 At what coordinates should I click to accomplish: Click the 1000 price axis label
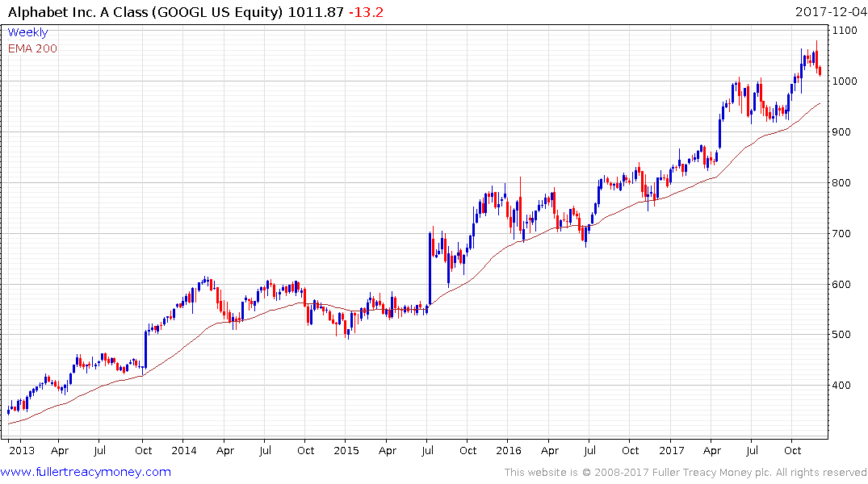coord(845,81)
